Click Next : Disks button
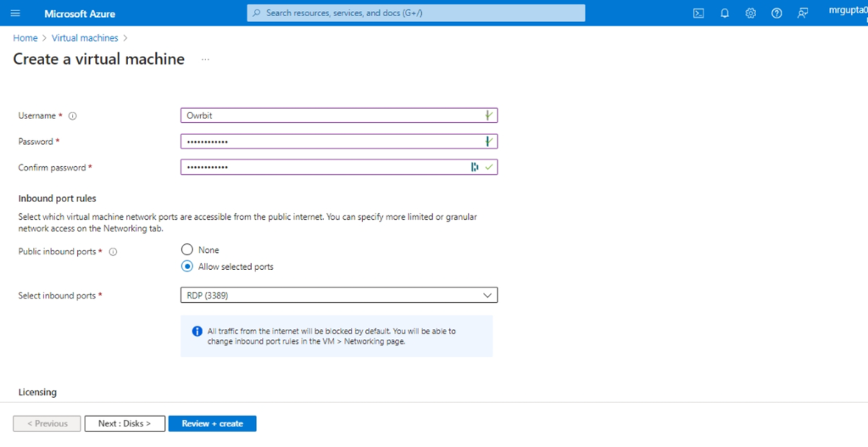The width and height of the screenshot is (868, 447). [125, 423]
